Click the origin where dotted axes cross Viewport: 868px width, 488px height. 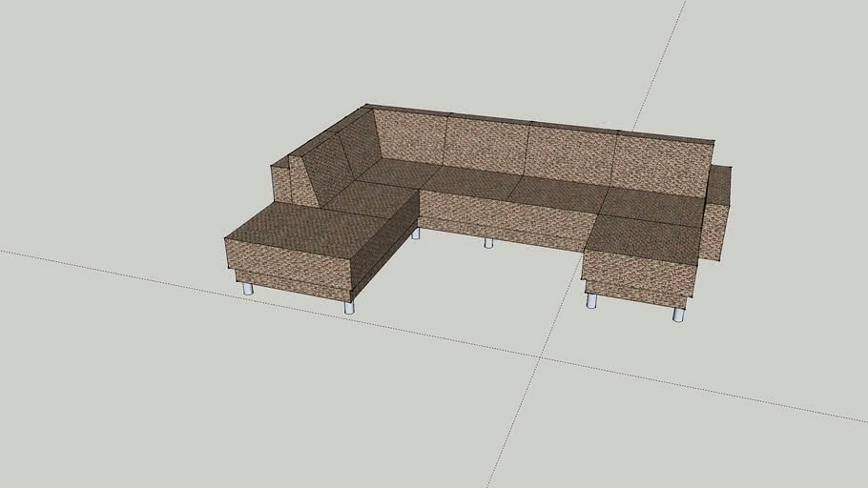(536, 356)
